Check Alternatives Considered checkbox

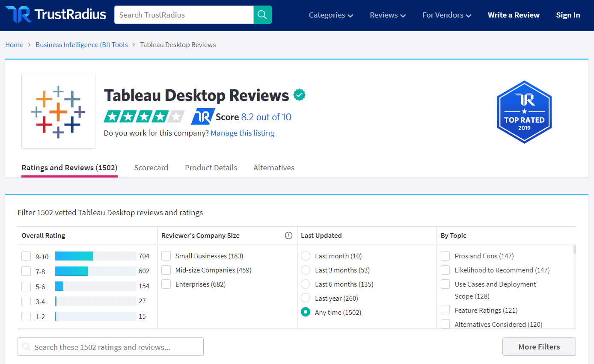coord(445,324)
